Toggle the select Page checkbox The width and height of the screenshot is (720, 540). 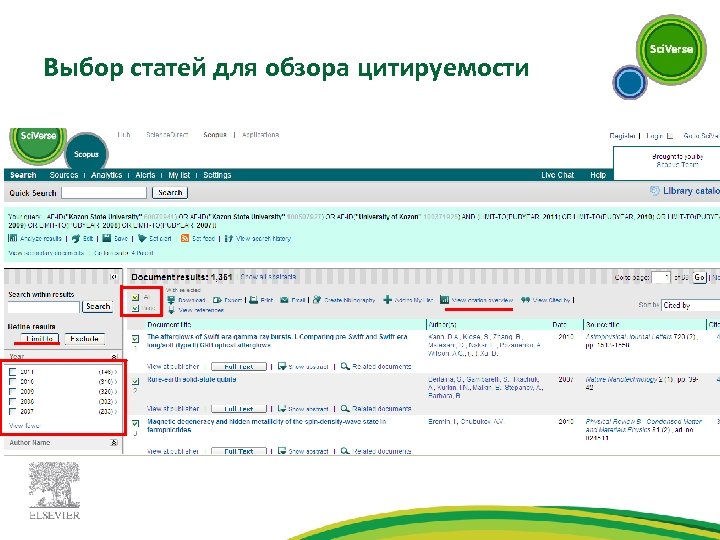click(135, 308)
